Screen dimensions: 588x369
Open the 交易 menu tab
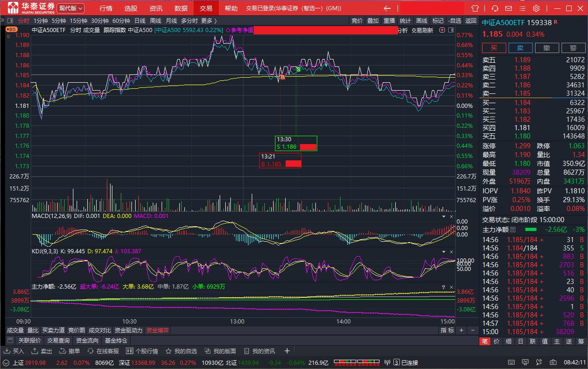(x=206, y=8)
